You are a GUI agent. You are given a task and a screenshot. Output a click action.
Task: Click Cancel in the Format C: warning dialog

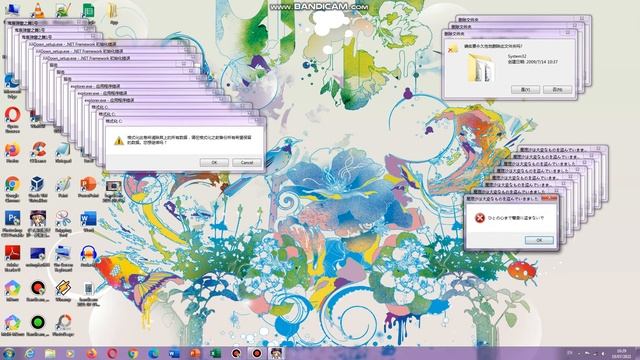(247, 162)
